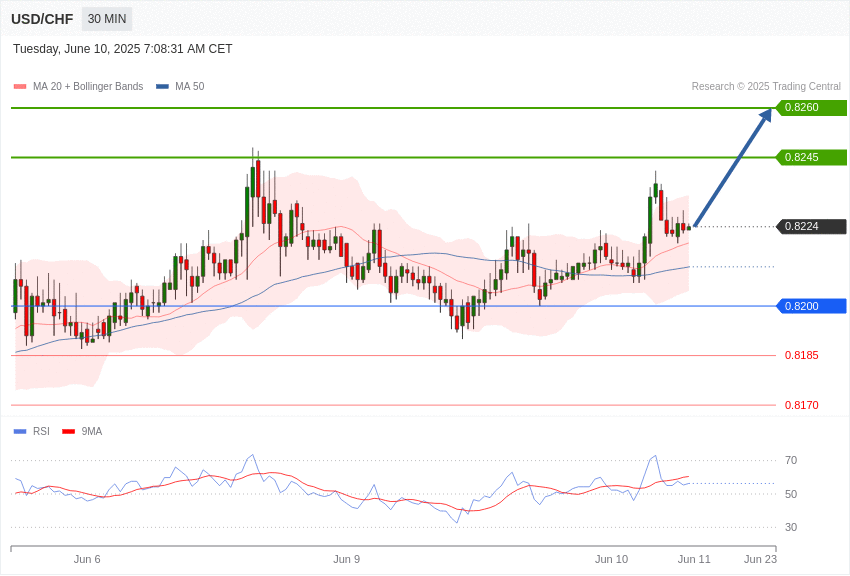This screenshot has width=850, height=576.
Task: Click the MA 50 blue legend swatch
Action: pos(162,87)
